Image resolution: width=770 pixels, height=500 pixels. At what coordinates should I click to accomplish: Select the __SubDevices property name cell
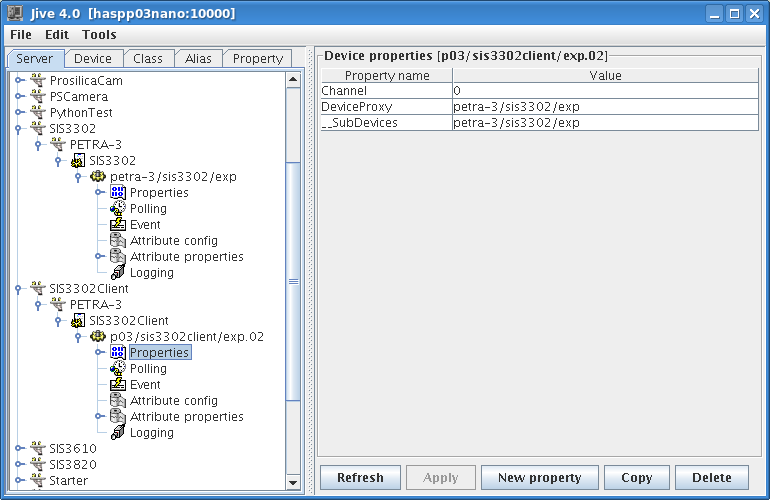[386, 123]
